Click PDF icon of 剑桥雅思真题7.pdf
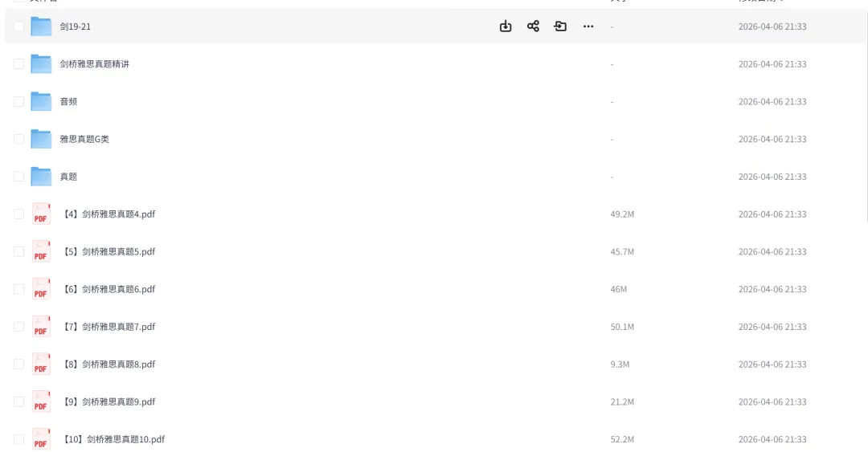The height and width of the screenshot is (452, 868). (41, 327)
